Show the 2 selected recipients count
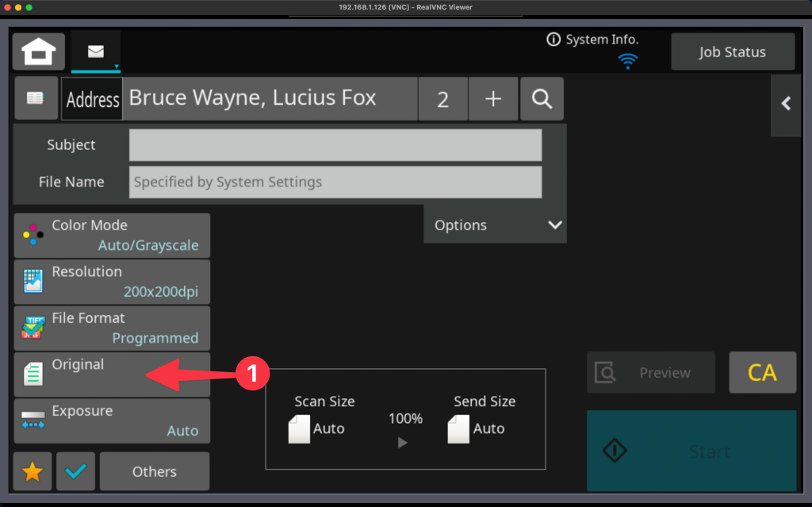The image size is (812, 507). coord(442,99)
